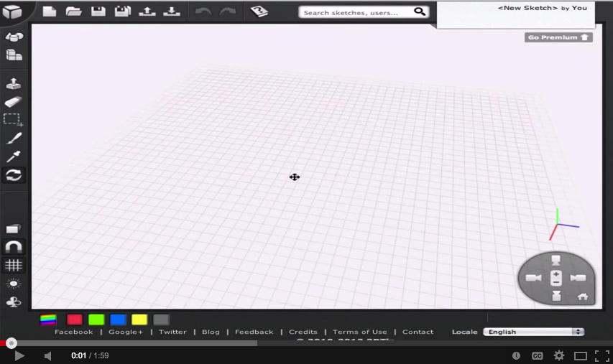Click the export upload-arrow icon
Screen dimensions: 613x364
click(x=147, y=11)
